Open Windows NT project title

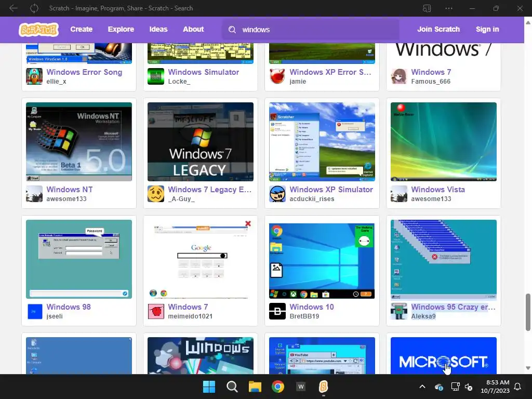tap(70, 189)
